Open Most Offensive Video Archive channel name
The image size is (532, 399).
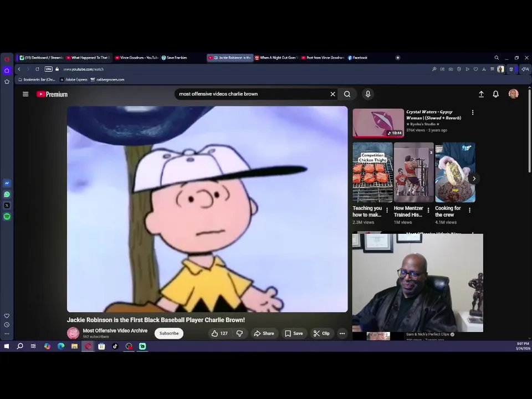[115, 330]
